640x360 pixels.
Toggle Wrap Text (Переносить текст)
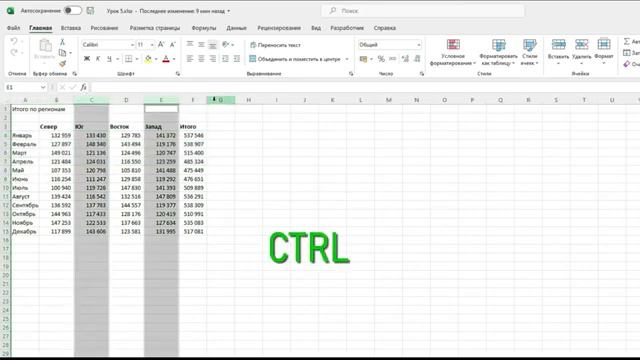pyautogui.click(x=275, y=45)
